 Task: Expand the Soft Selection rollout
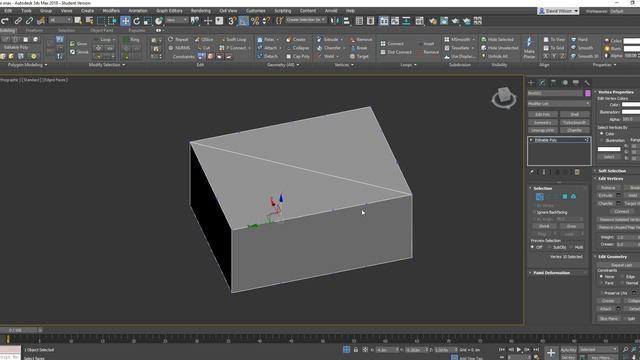(x=611, y=171)
